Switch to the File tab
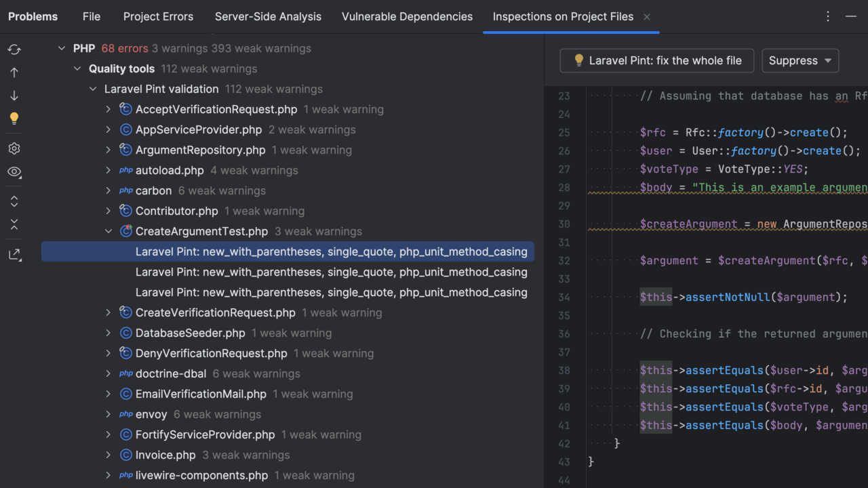The height and width of the screenshot is (488, 868). pyautogui.click(x=92, y=16)
